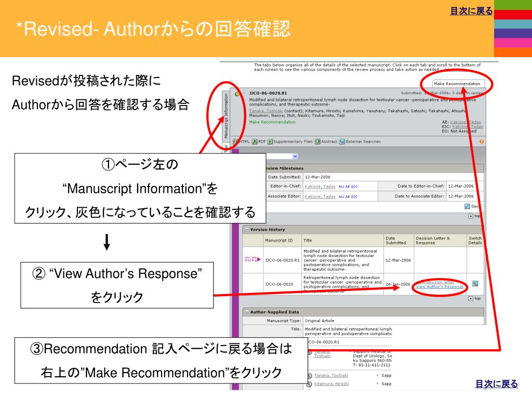Image resolution: width=532 pixels, height=399 pixels.
Task: Open Kitamura, Hiroshi author link
Action: tap(331, 384)
